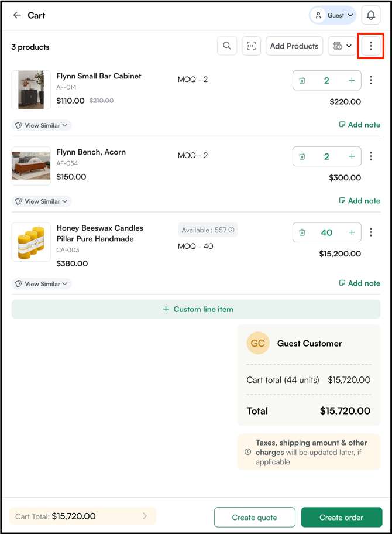Add a Custom line item
Screen dimensions: 392x534
pyautogui.click(x=196, y=309)
